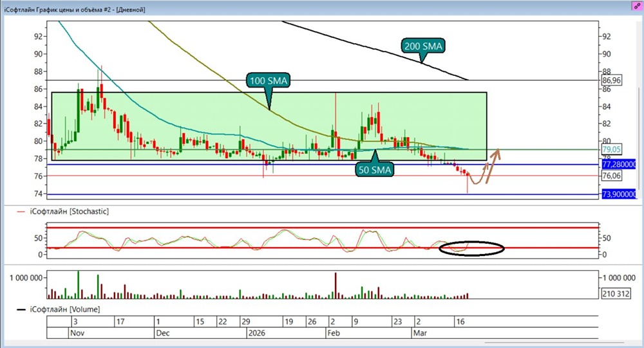Click the brown upward forecast arrow
This screenshot has width=644, height=348.
[x=493, y=166]
